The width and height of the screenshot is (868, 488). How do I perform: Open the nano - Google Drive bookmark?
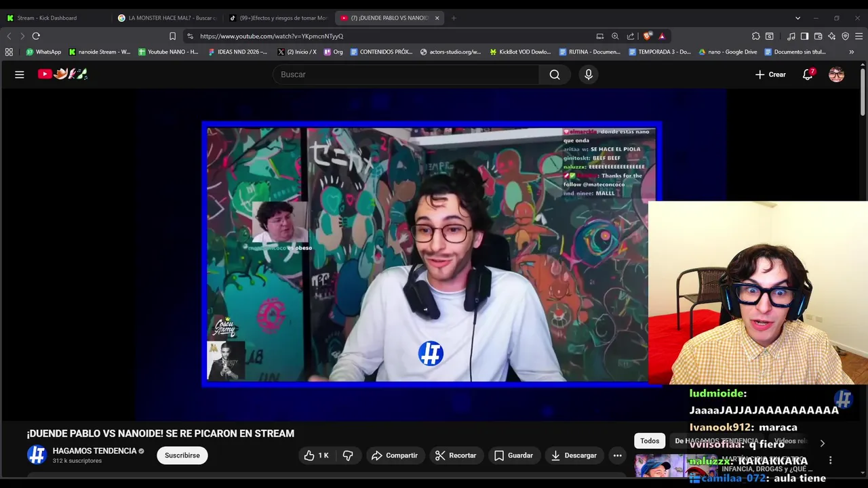tap(728, 52)
